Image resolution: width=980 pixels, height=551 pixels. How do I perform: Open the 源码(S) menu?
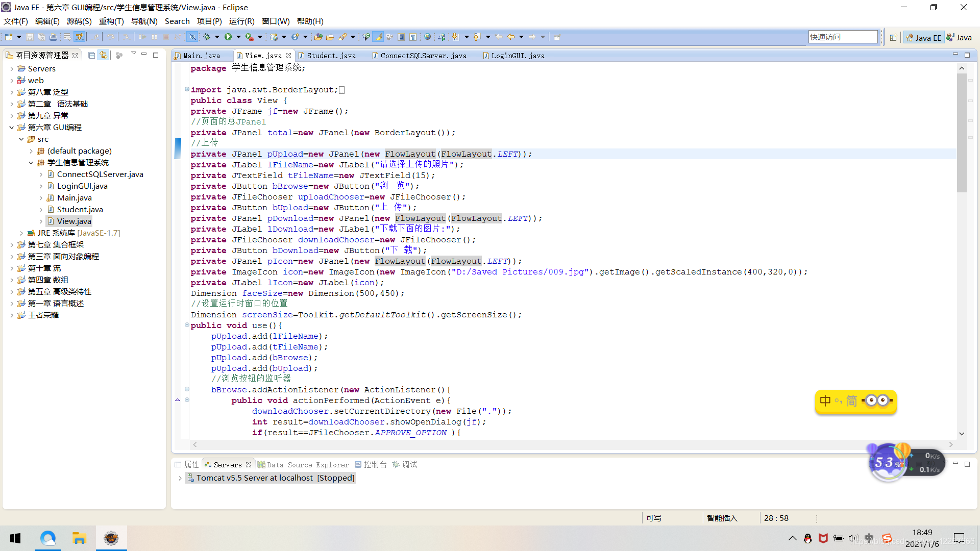[x=79, y=21]
